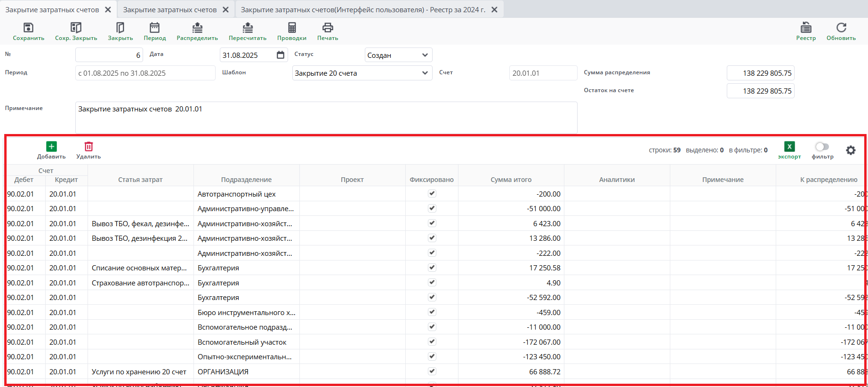Click the Добавить add row button
868x387 pixels.
(51, 147)
